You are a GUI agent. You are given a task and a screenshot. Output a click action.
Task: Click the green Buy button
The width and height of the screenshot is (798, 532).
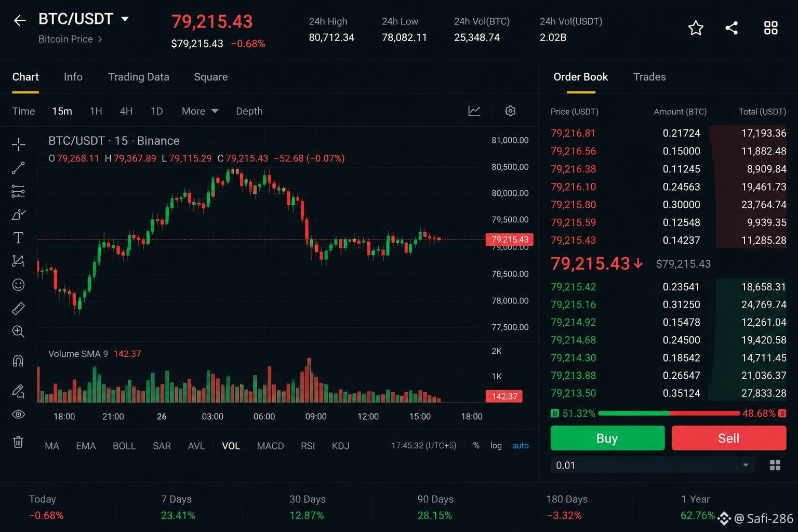[x=607, y=438]
